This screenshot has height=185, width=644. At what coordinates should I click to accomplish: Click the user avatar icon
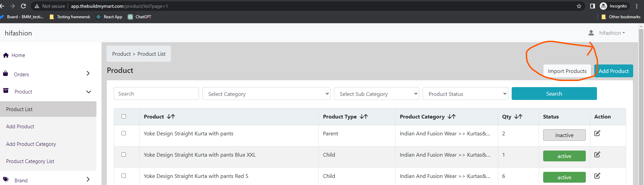click(591, 33)
